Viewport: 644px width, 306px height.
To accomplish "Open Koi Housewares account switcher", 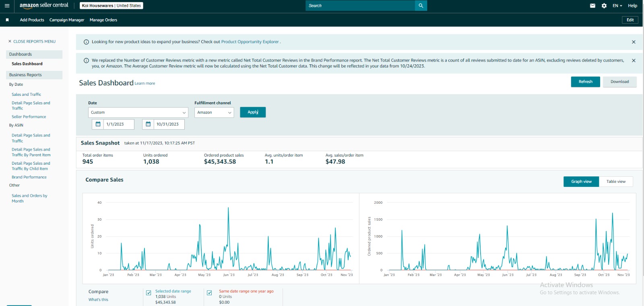I will [111, 6].
